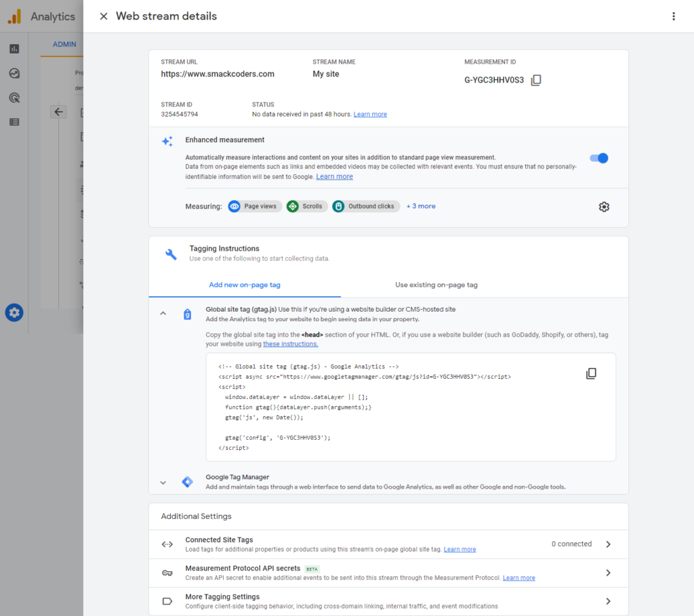Copy the Measurement ID to clipboard
This screenshot has height=616, width=694.
point(536,80)
